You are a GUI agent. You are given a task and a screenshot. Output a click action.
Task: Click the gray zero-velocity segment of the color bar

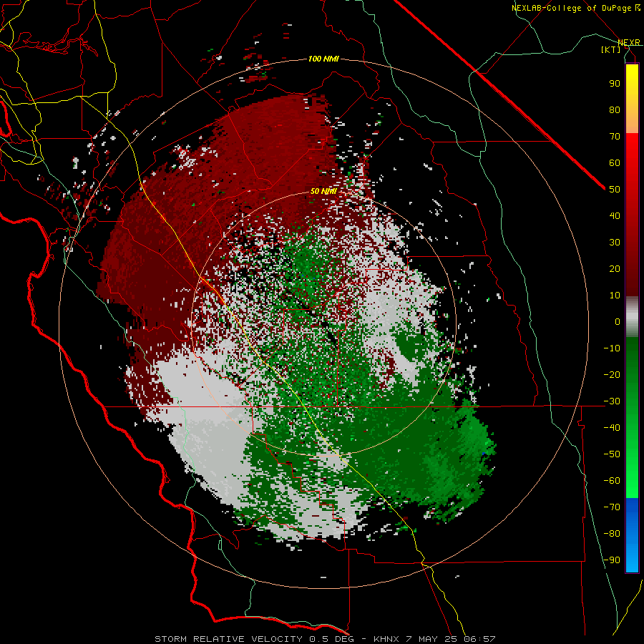pyautogui.click(x=632, y=317)
